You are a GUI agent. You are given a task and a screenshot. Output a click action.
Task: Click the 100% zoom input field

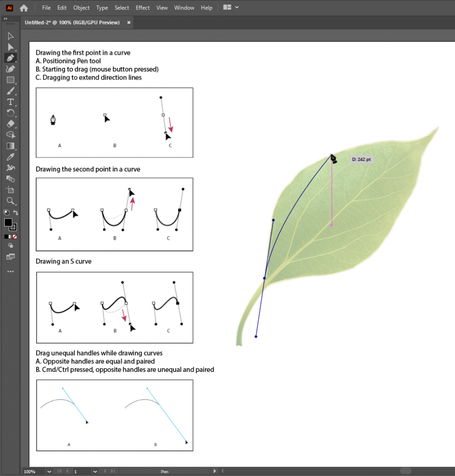pos(33,471)
